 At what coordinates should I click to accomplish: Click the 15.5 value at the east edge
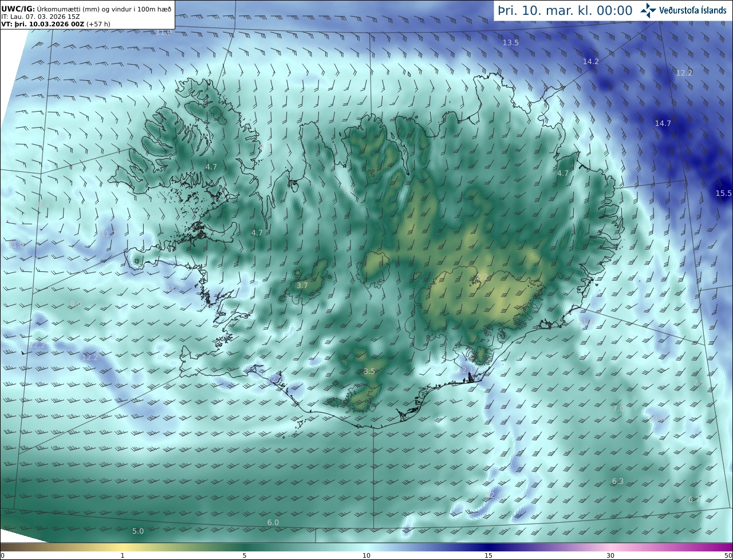(x=724, y=193)
